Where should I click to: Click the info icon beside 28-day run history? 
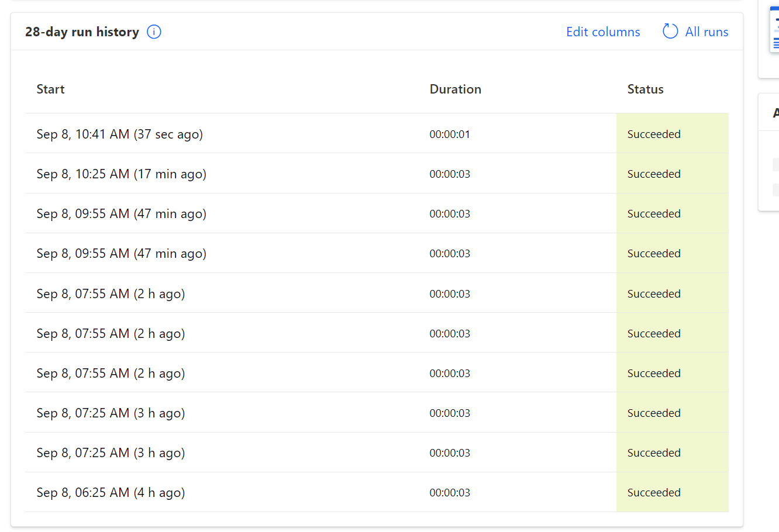154,32
